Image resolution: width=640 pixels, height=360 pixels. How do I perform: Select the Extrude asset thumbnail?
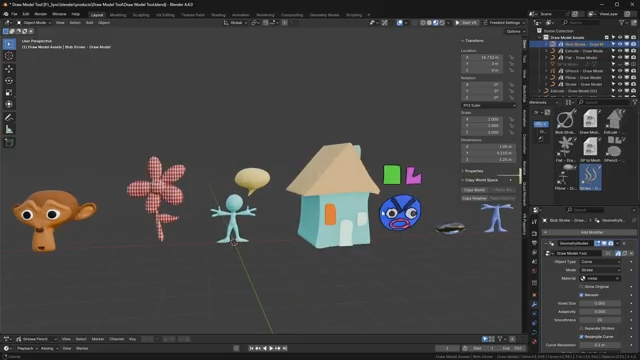614,122
